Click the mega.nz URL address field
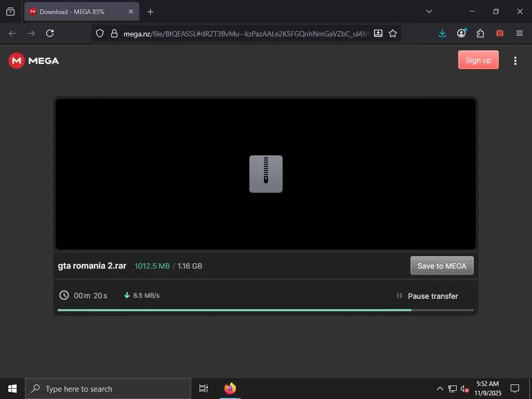Screen dimensions: 532x399 [x=246, y=34]
